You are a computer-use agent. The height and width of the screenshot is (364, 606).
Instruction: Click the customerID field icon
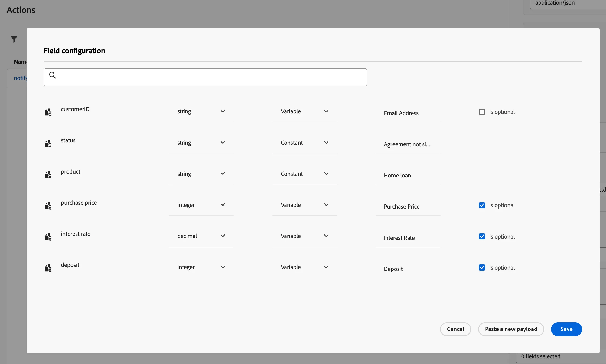point(48,112)
